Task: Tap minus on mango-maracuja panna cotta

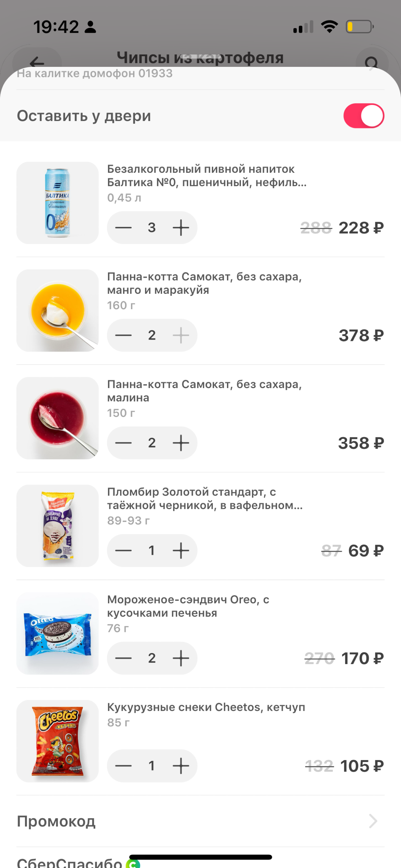Action: click(123, 335)
